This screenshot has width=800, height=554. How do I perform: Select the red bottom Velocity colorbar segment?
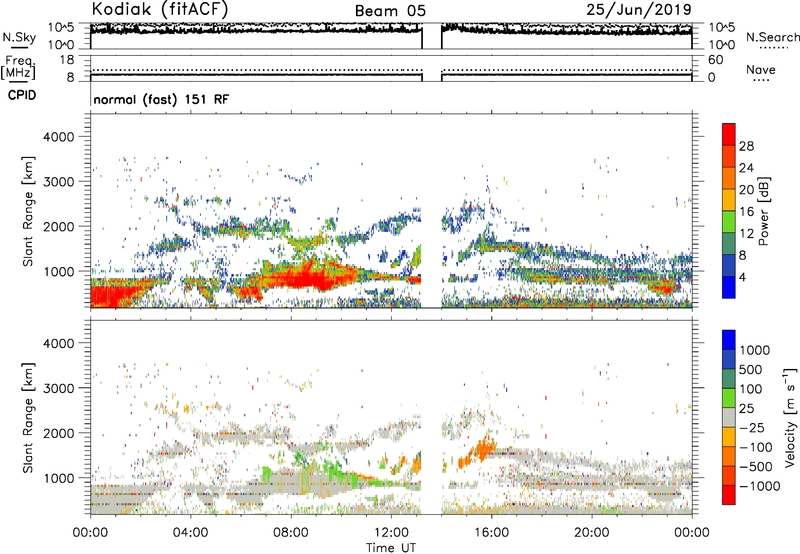pyautogui.click(x=729, y=495)
